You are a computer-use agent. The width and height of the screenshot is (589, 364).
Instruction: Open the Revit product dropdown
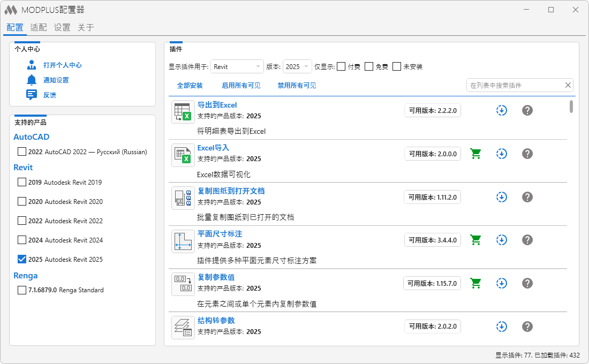(x=237, y=66)
